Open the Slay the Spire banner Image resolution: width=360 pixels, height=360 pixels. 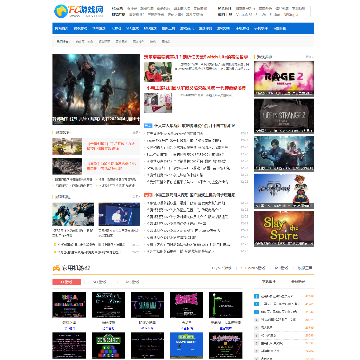[x=284, y=229]
